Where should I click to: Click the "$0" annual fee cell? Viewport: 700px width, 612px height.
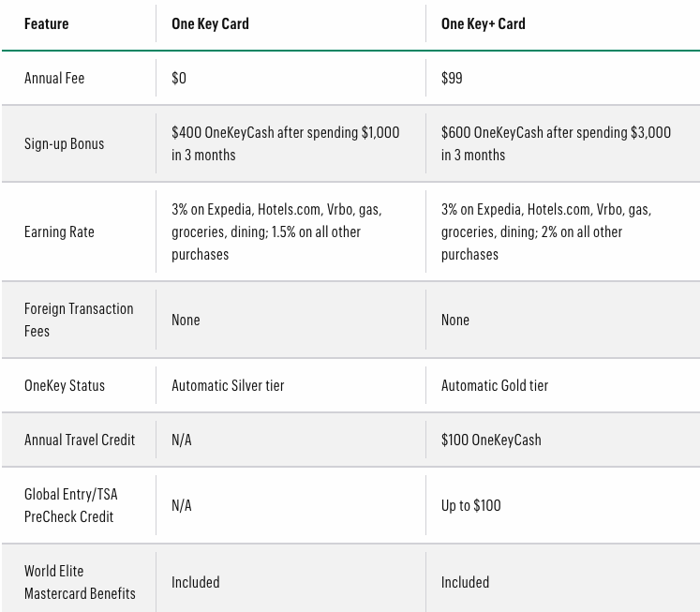pos(179,78)
